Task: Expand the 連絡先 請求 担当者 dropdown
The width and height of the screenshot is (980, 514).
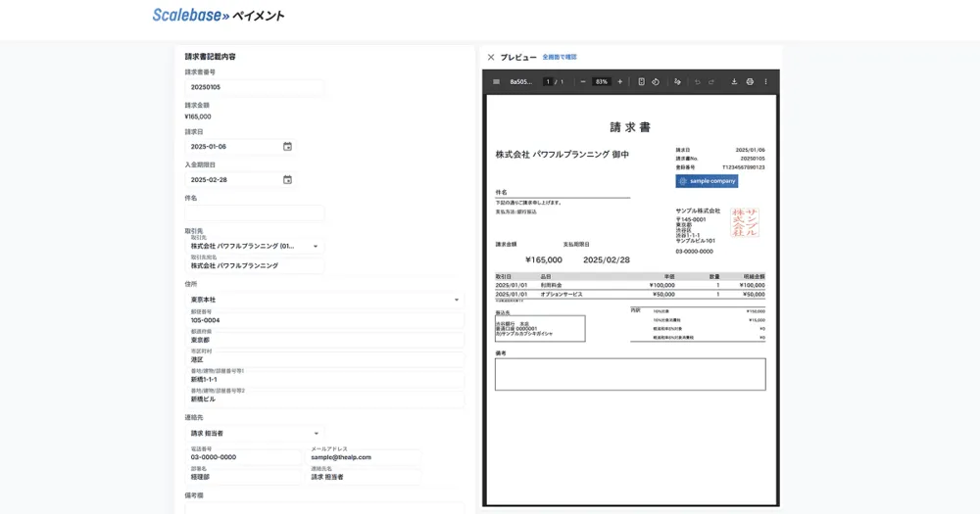Action: (x=316, y=433)
